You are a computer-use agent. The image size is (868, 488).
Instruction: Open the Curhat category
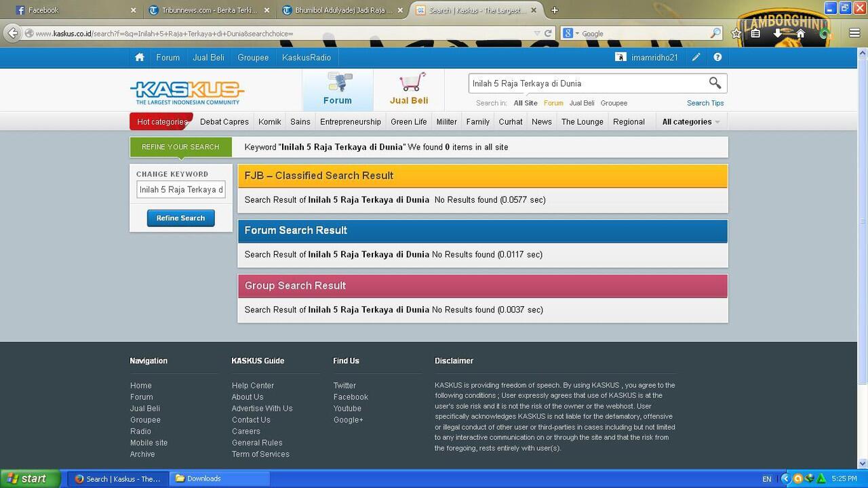click(x=511, y=122)
